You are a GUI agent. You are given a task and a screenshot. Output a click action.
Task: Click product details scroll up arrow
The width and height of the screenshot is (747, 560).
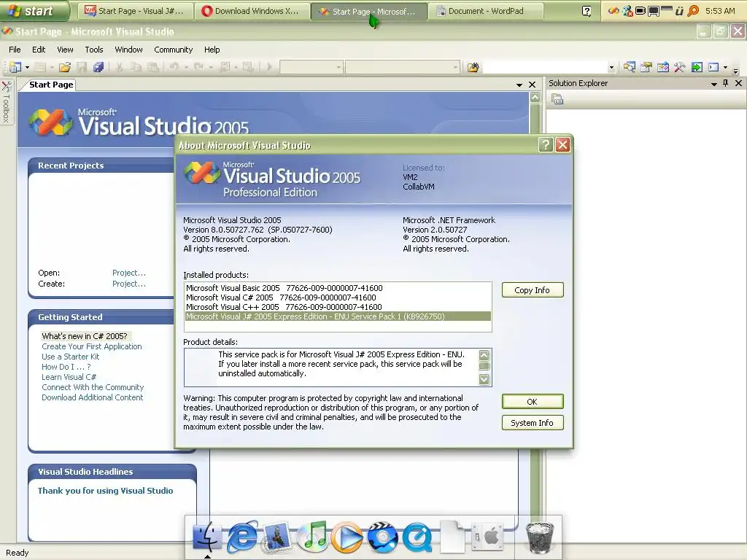click(x=484, y=355)
